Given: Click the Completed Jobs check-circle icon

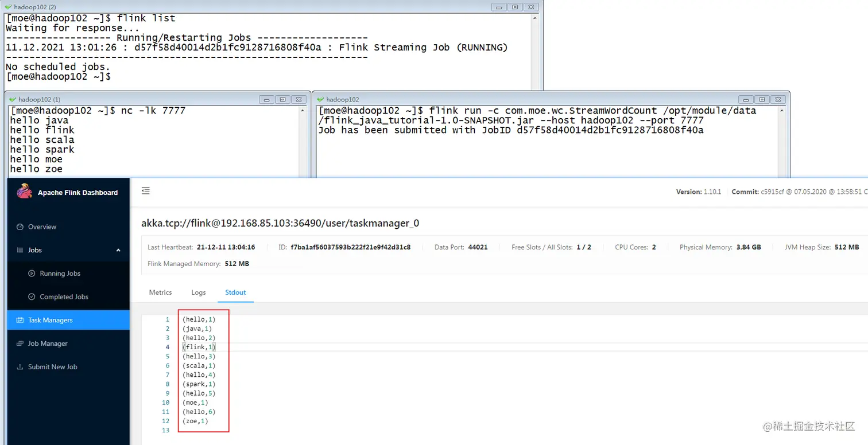Looking at the screenshot, I should [32, 296].
